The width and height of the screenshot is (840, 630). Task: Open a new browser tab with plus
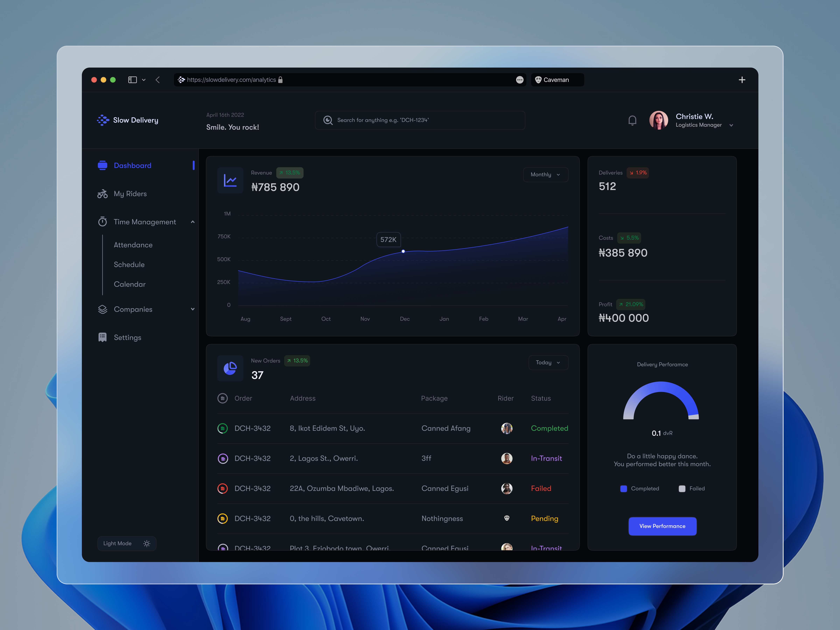[x=742, y=80]
